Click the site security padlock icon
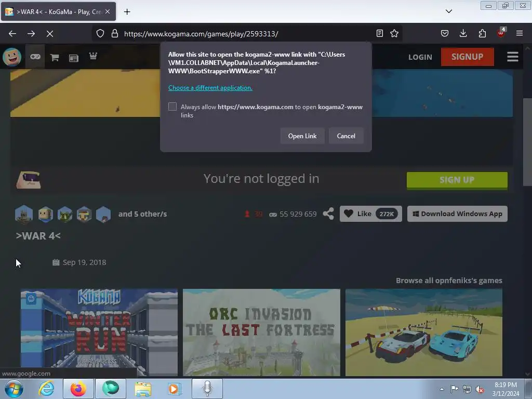 [x=115, y=34]
